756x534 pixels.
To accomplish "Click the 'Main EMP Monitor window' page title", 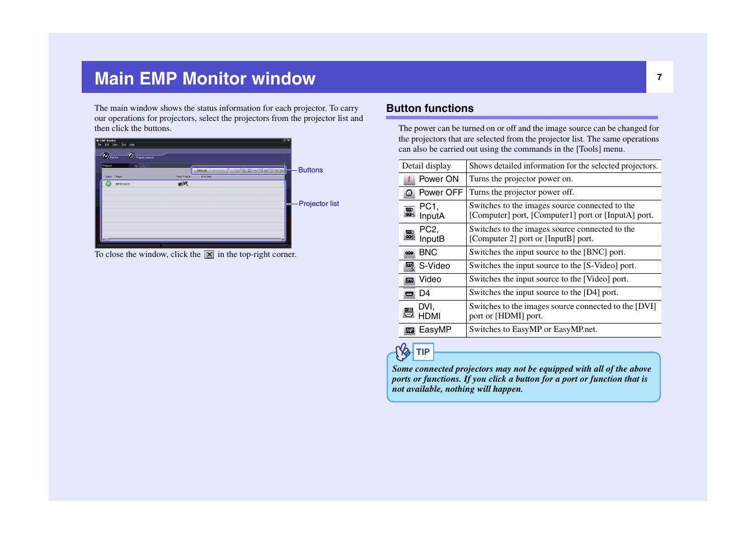I will click(205, 78).
